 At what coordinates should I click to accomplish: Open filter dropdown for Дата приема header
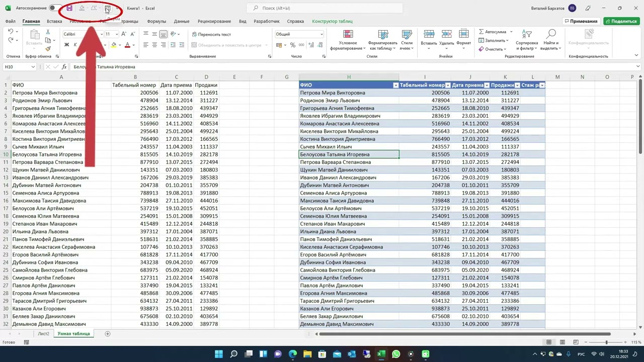coord(487,85)
